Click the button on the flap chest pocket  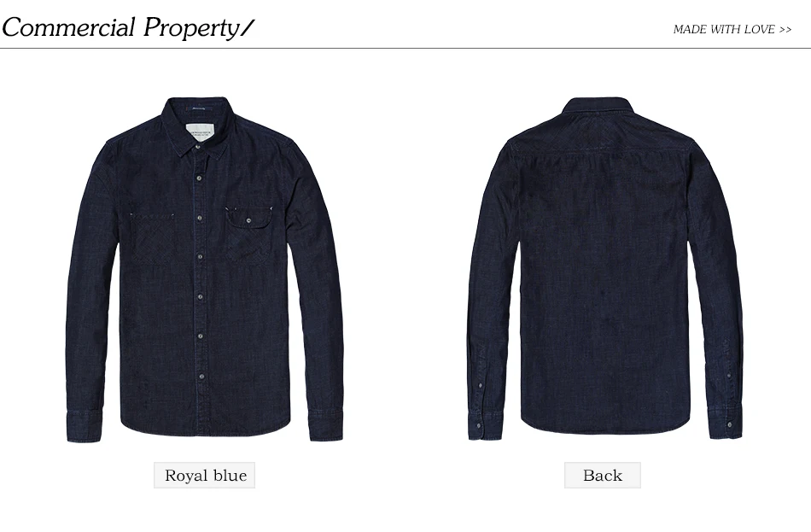click(x=248, y=220)
